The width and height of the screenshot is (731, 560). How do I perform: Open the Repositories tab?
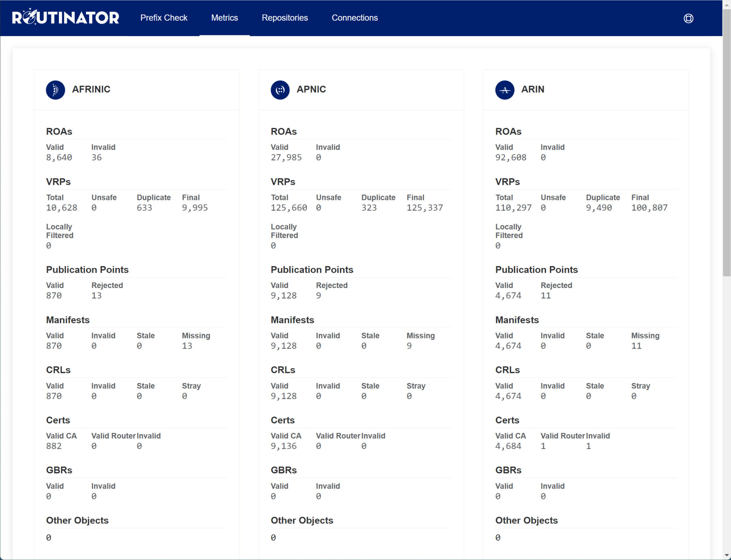pyautogui.click(x=284, y=18)
